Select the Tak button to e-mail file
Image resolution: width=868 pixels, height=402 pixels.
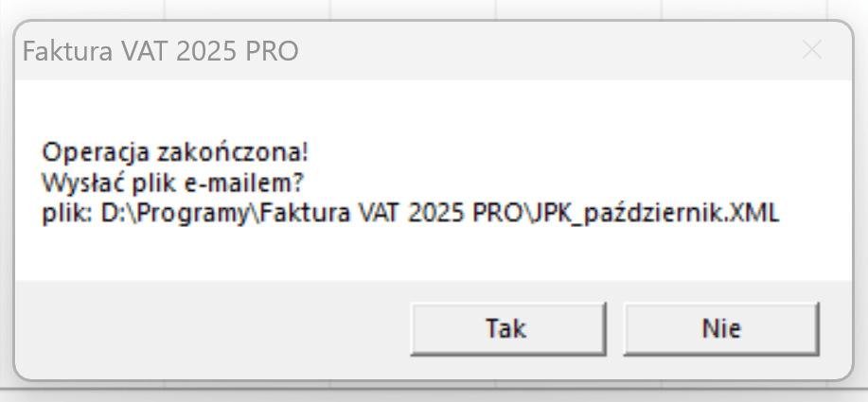pyautogui.click(x=507, y=328)
